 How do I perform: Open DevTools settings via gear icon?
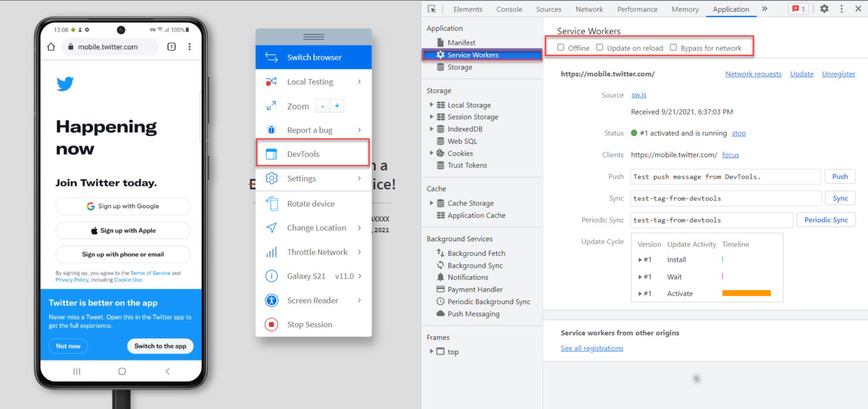click(x=824, y=9)
